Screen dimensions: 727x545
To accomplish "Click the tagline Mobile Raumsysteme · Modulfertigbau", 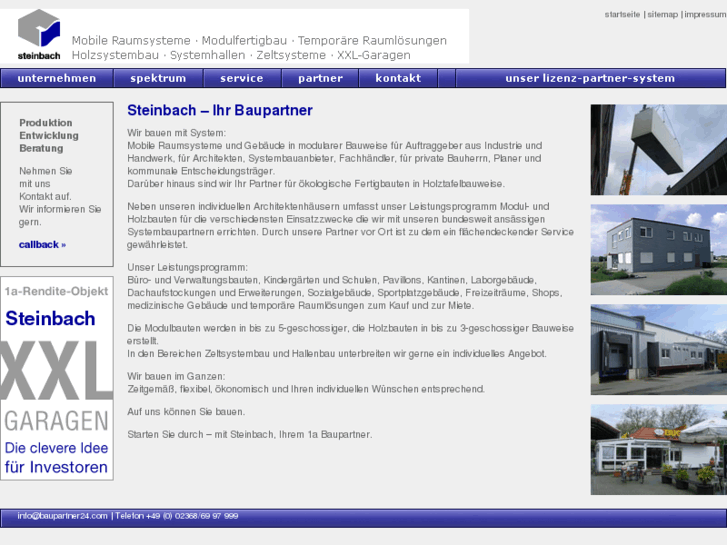I will click(x=179, y=40).
